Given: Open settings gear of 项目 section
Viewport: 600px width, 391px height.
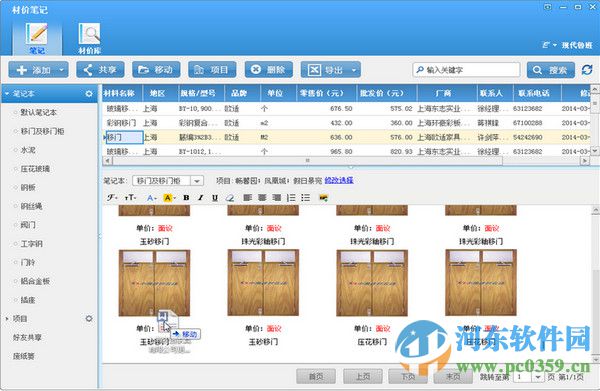Looking at the screenshot, I should pos(89,318).
